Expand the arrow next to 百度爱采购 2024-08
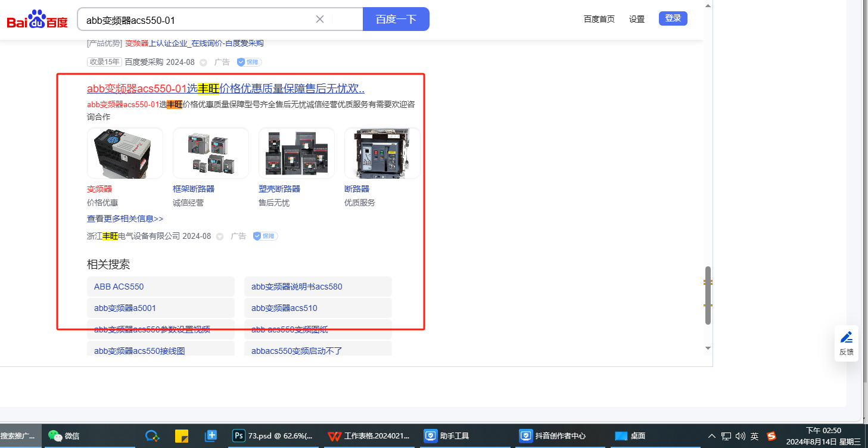868x448 pixels. point(203,63)
